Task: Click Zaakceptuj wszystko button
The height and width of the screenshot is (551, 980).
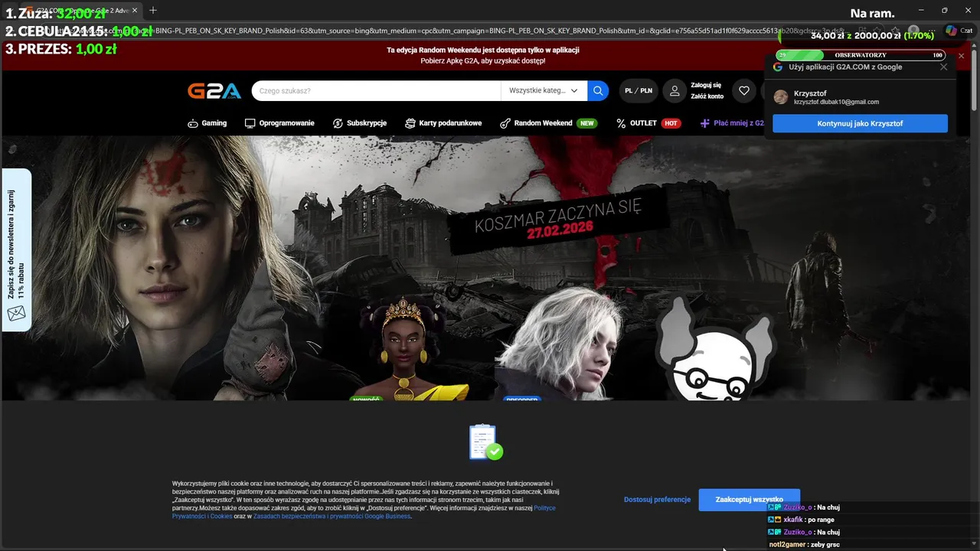Action: (x=749, y=500)
